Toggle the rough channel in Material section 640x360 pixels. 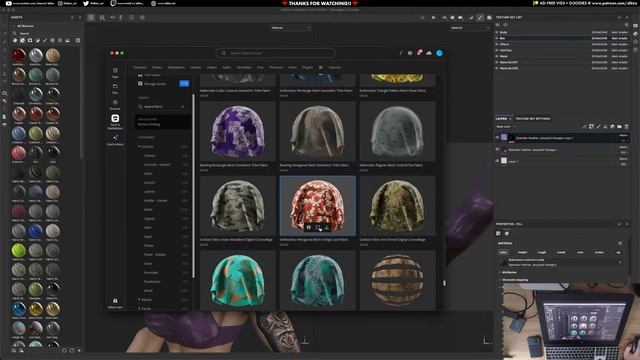click(x=542, y=252)
